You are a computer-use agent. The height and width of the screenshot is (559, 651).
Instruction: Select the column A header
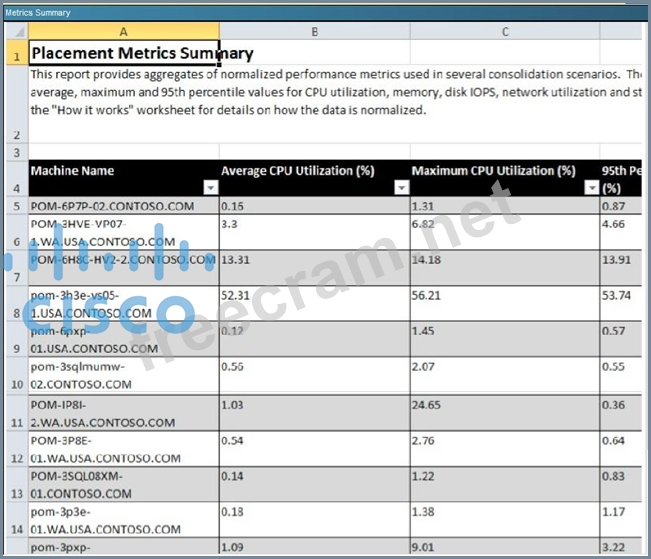click(x=124, y=32)
